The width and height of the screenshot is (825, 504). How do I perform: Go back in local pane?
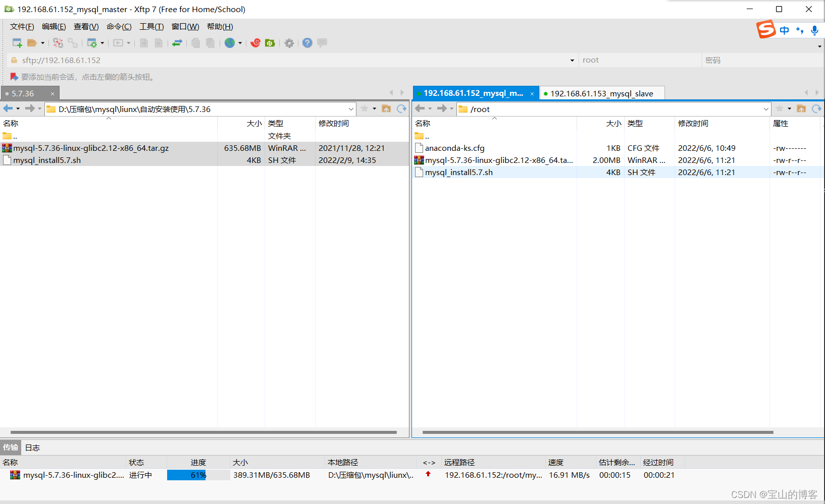tap(8, 108)
